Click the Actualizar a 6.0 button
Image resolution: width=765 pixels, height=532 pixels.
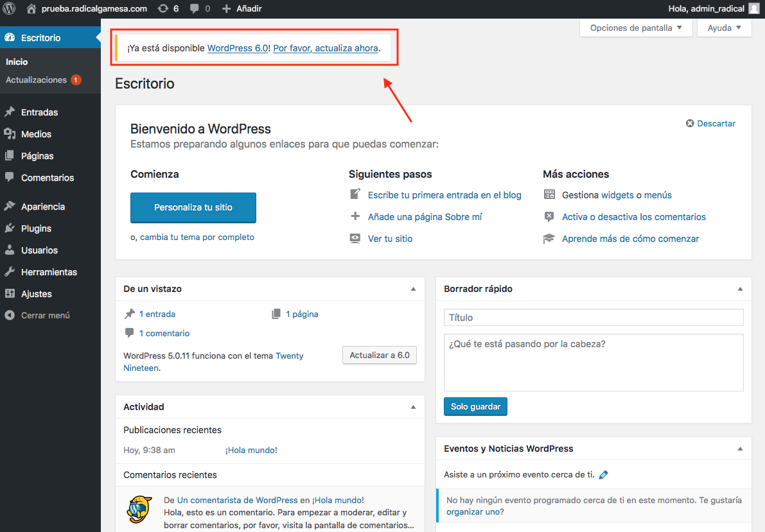tap(380, 355)
